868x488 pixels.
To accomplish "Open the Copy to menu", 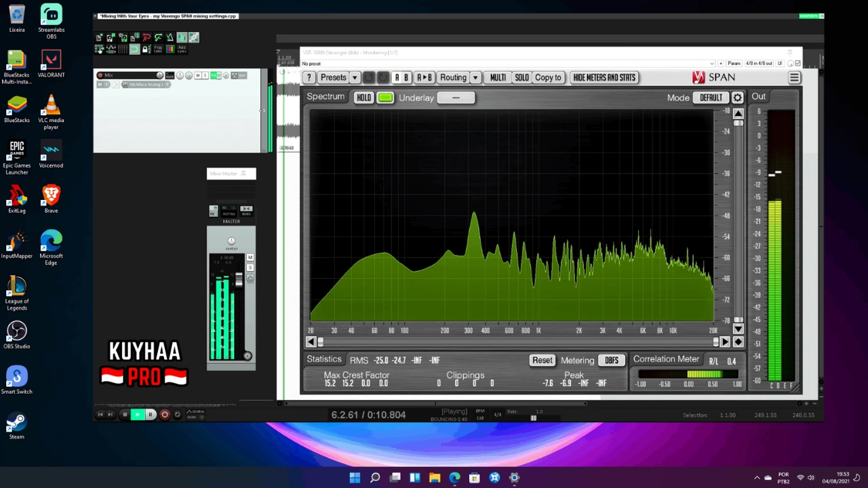I will point(548,77).
